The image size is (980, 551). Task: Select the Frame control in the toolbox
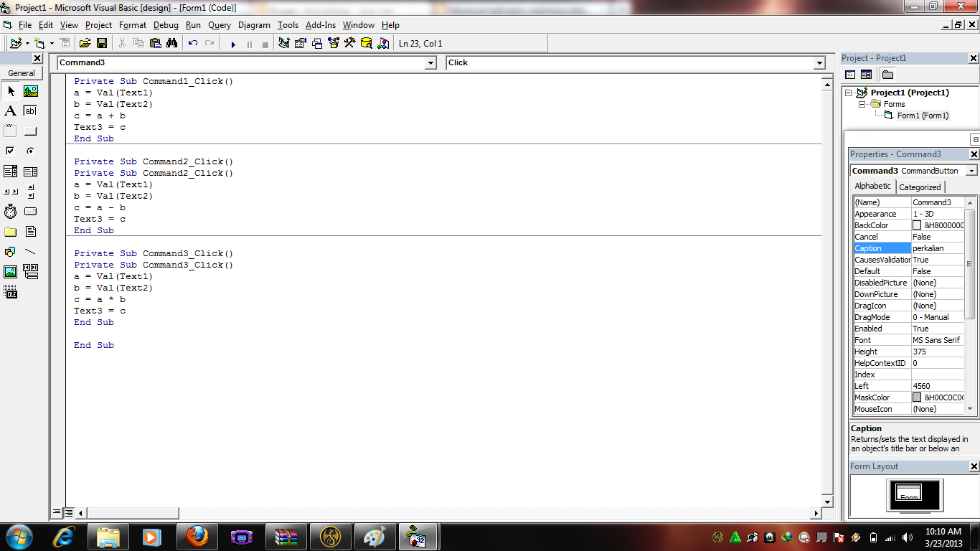(11, 131)
